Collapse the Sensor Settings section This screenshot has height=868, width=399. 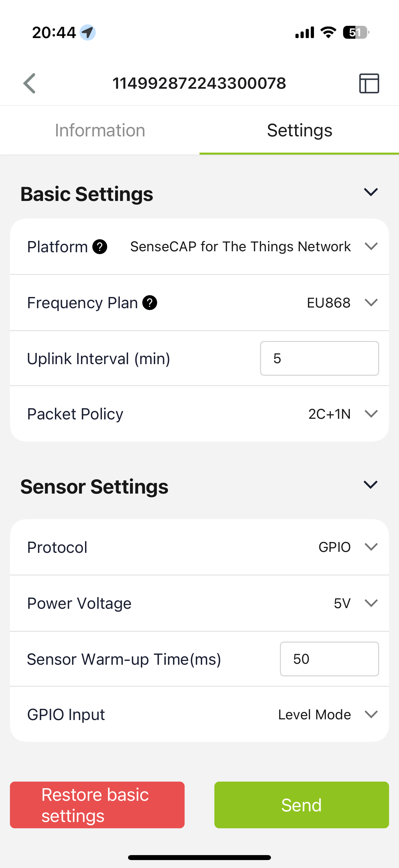coord(371,485)
